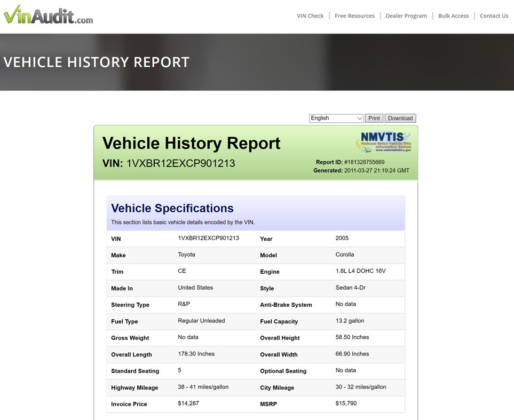Open the English language dropdown
This screenshot has height=420, width=514.
tap(335, 118)
